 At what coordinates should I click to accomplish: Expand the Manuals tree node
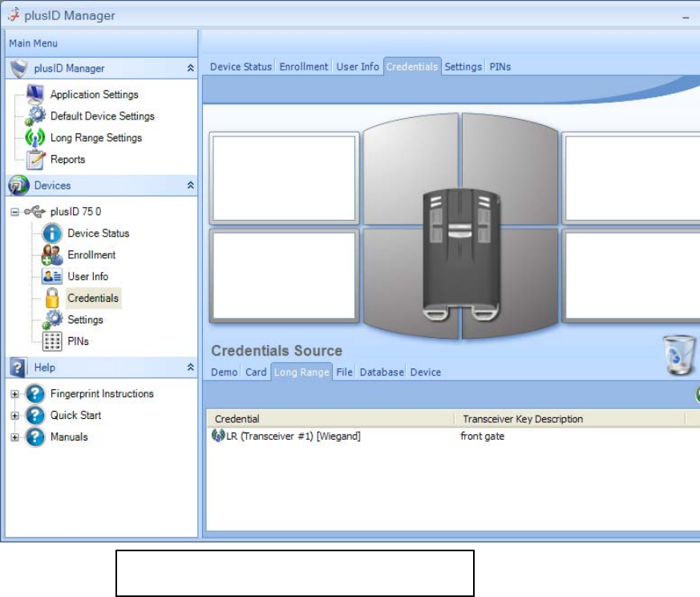14,437
